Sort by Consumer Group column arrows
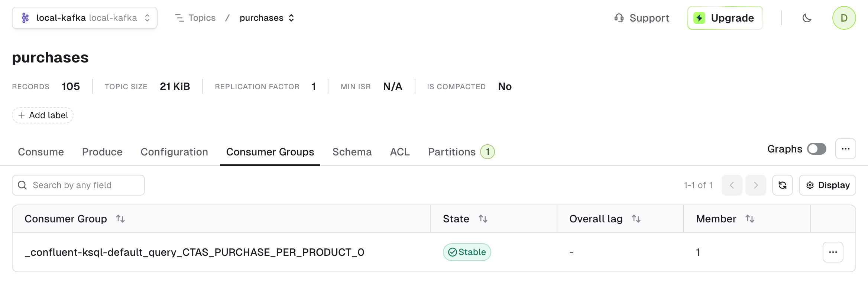The image size is (868, 296). (120, 219)
